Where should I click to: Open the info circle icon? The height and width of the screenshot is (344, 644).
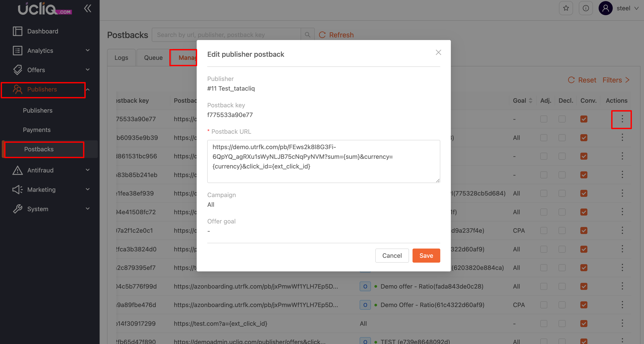point(585,8)
